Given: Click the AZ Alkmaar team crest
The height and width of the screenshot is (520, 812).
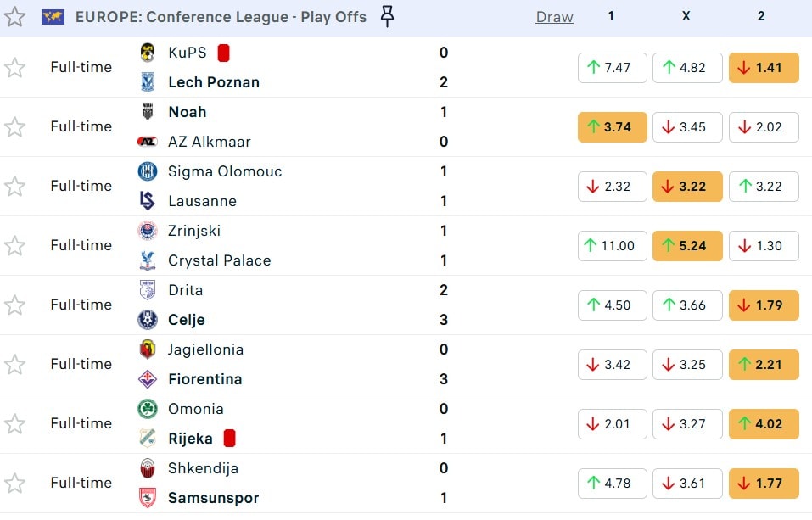Looking at the screenshot, I should (148, 142).
